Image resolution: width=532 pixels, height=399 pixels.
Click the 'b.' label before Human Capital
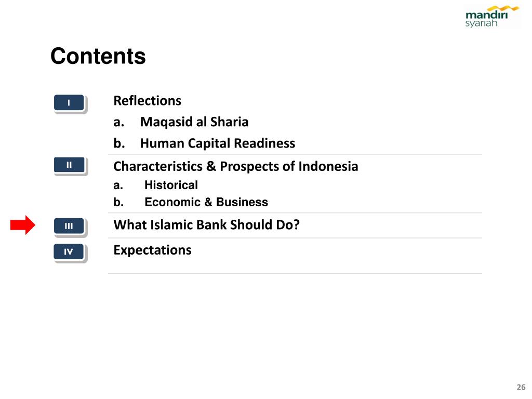click(x=119, y=143)
